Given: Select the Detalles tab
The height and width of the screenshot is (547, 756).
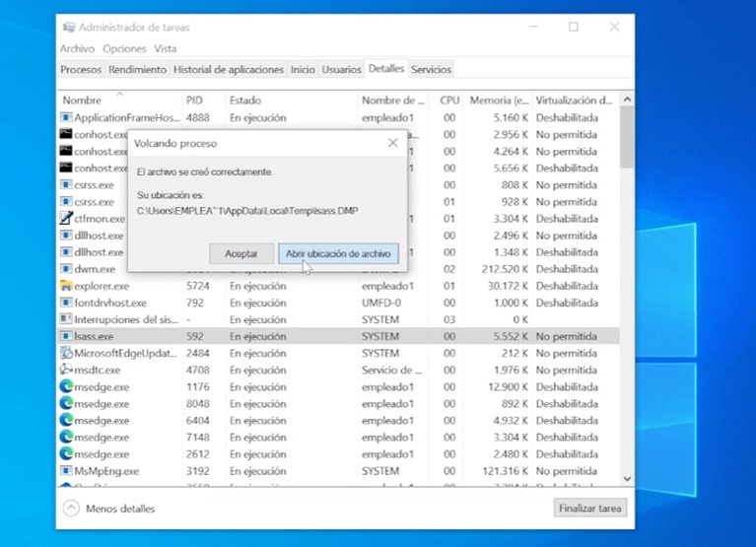Looking at the screenshot, I should (386, 68).
